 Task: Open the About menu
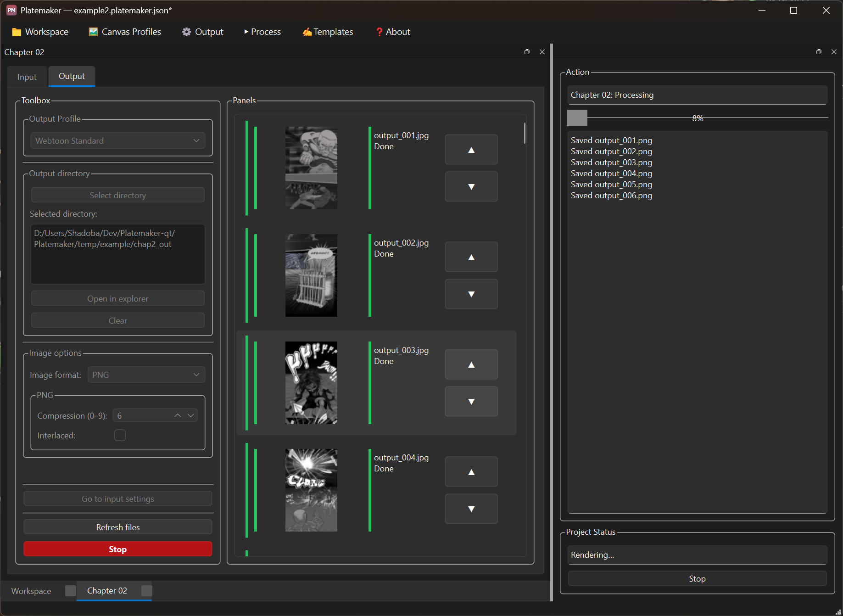[x=393, y=32]
